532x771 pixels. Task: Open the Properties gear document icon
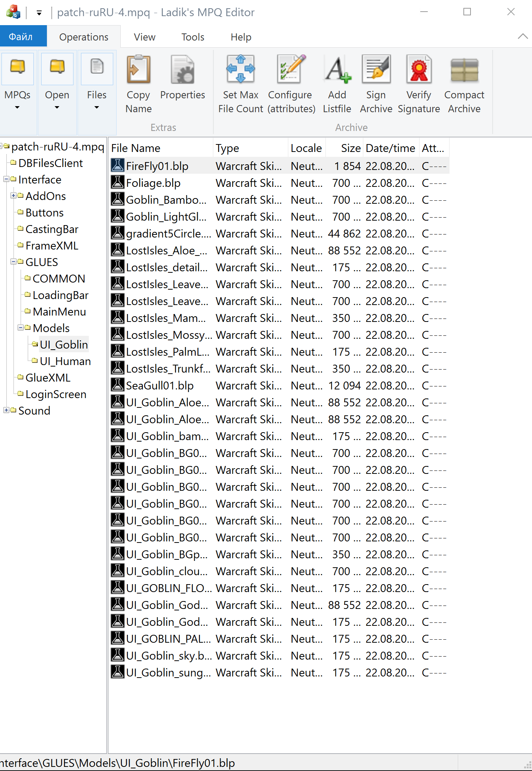tap(183, 69)
